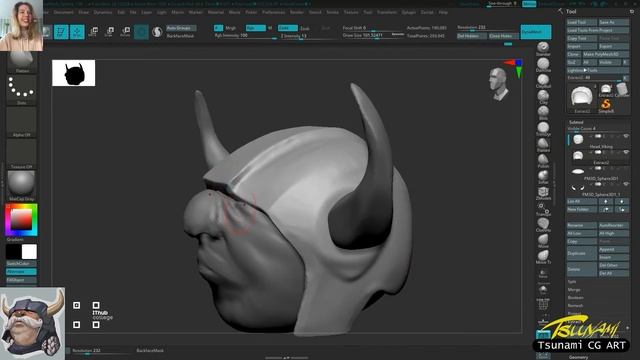The width and height of the screenshot is (640, 360).
Task: Select the Clay brush
Action: click(x=543, y=97)
